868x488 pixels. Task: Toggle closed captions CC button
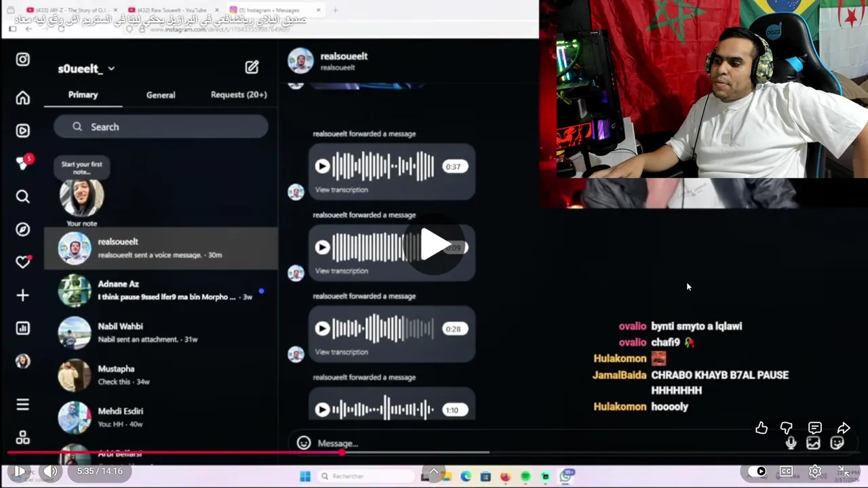[786, 471]
